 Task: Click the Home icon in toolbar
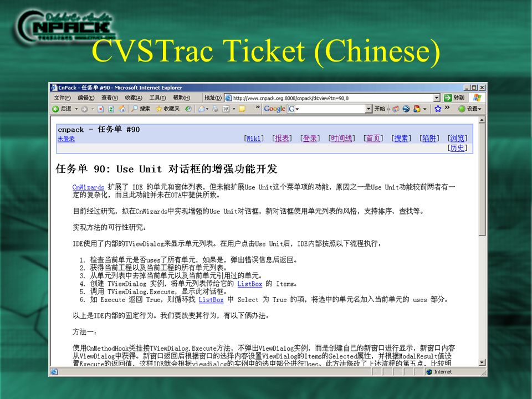(x=122, y=109)
